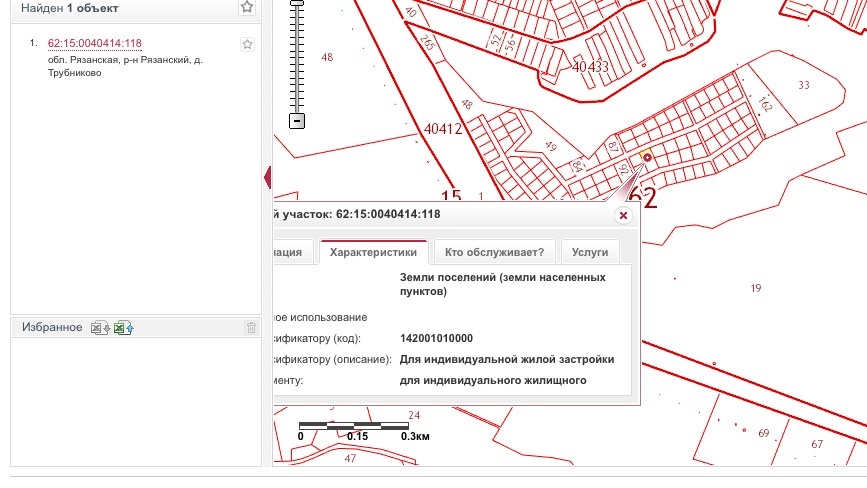Switch to the Характеристики tab
867x488 pixels.
(x=373, y=253)
